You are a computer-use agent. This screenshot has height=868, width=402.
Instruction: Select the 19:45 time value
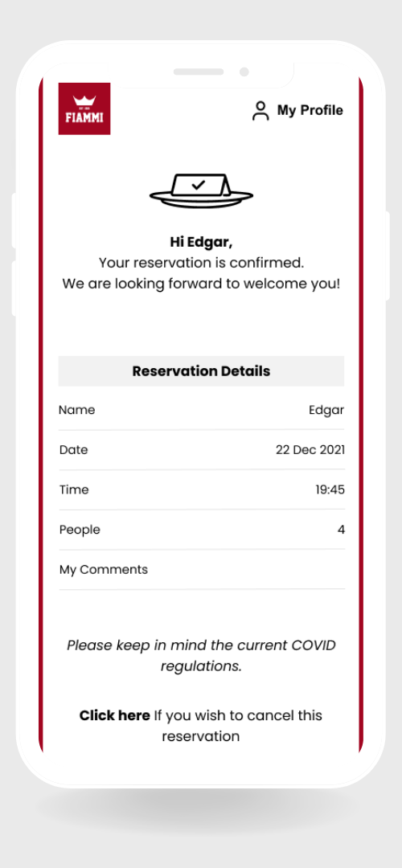(330, 490)
